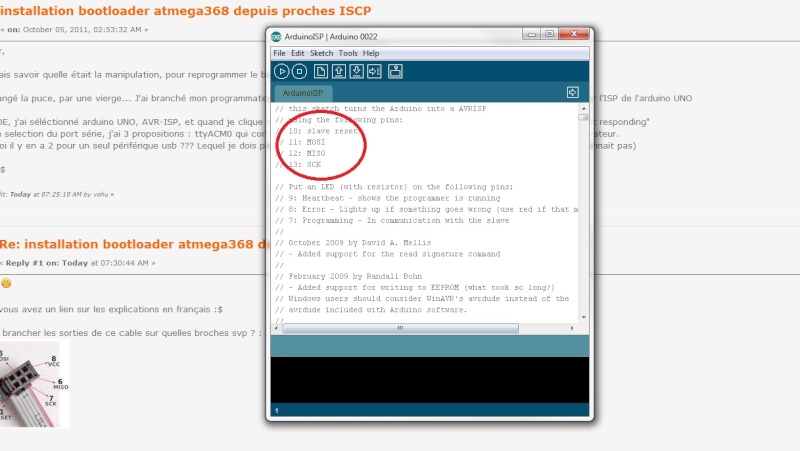This screenshot has width=800, height=451.
Task: Click line 'October 2009 by David A. Mellis'
Action: (353, 243)
